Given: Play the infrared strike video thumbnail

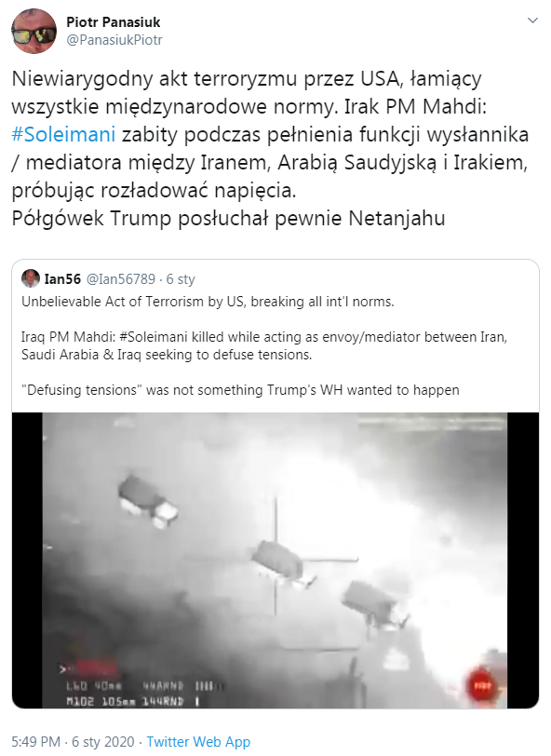Looking at the screenshot, I should point(275,560).
